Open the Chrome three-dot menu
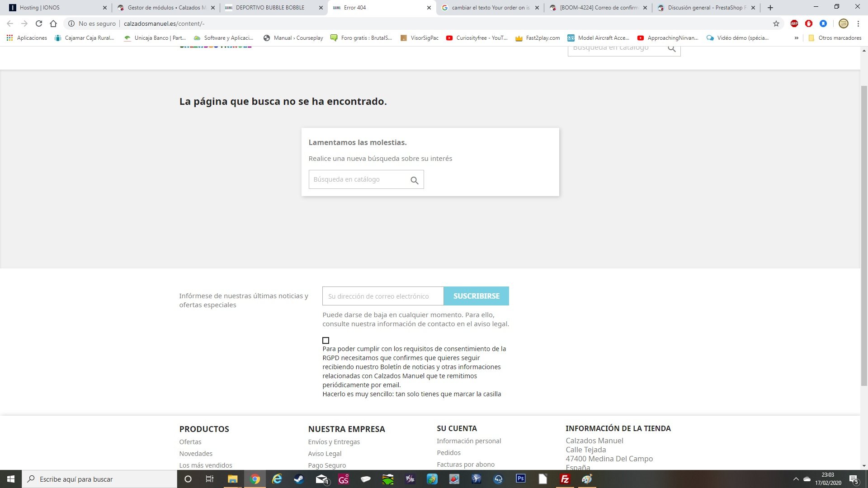 (858, 23)
